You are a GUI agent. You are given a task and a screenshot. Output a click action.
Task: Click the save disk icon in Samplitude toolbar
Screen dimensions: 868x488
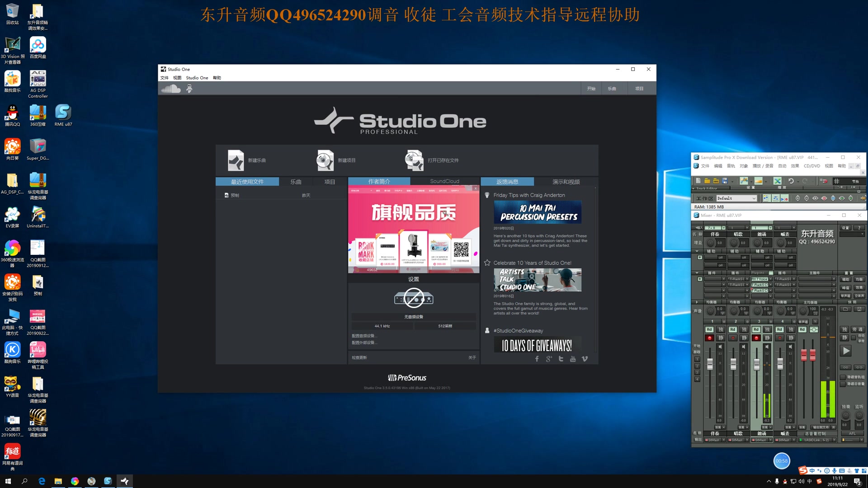725,181
